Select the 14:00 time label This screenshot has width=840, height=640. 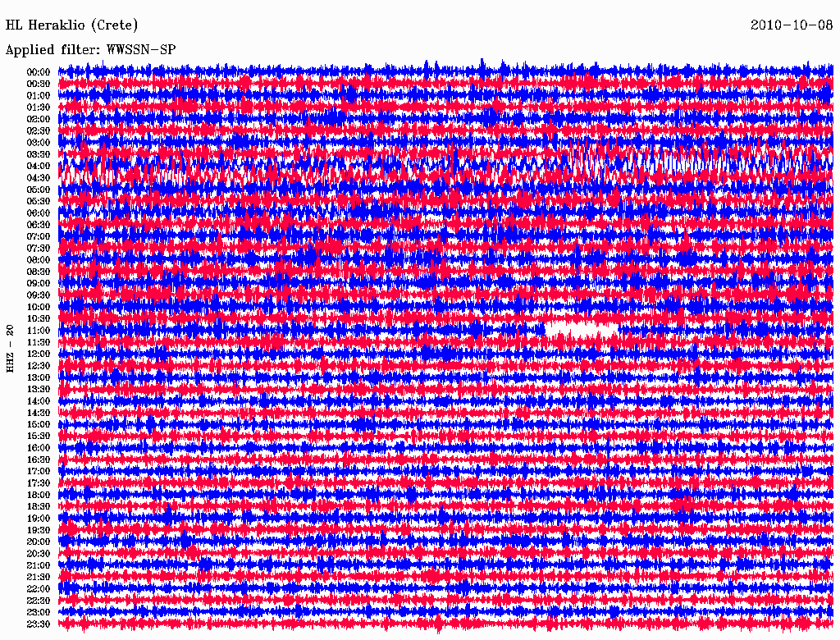[39, 401]
